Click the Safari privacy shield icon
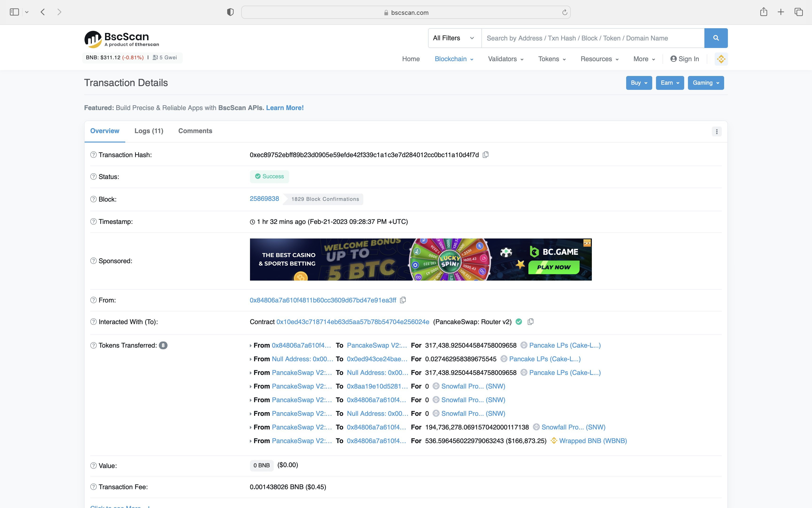 [x=230, y=12]
